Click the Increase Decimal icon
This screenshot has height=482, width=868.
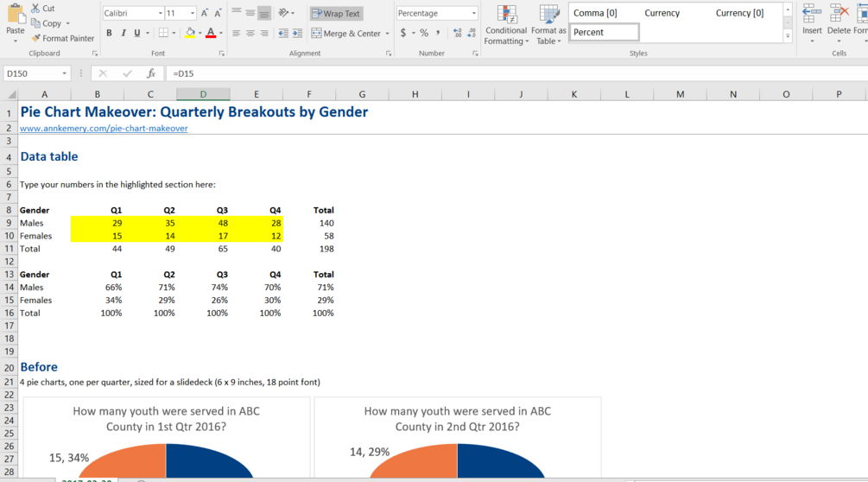coord(457,33)
